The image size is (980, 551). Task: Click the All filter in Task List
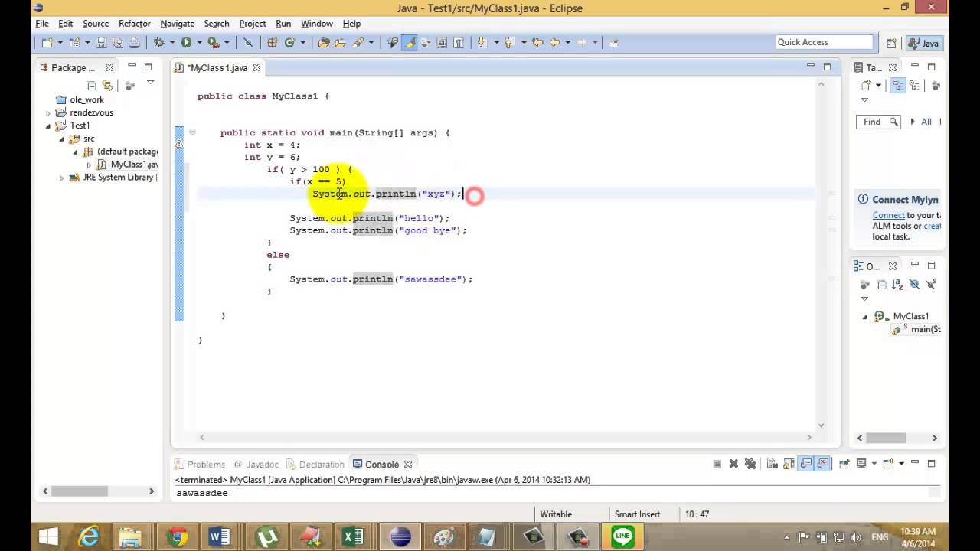(926, 122)
